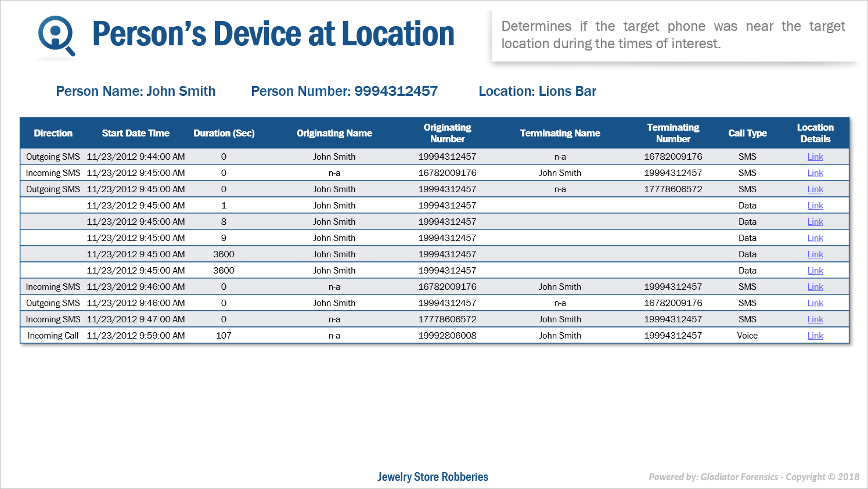The height and width of the screenshot is (489, 868).
Task: Click the Start Date Time column header
Action: tap(135, 133)
